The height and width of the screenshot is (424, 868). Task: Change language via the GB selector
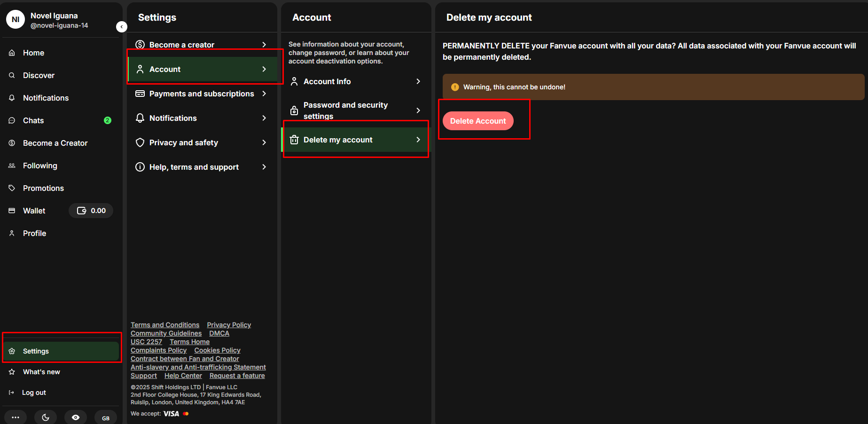(x=106, y=417)
